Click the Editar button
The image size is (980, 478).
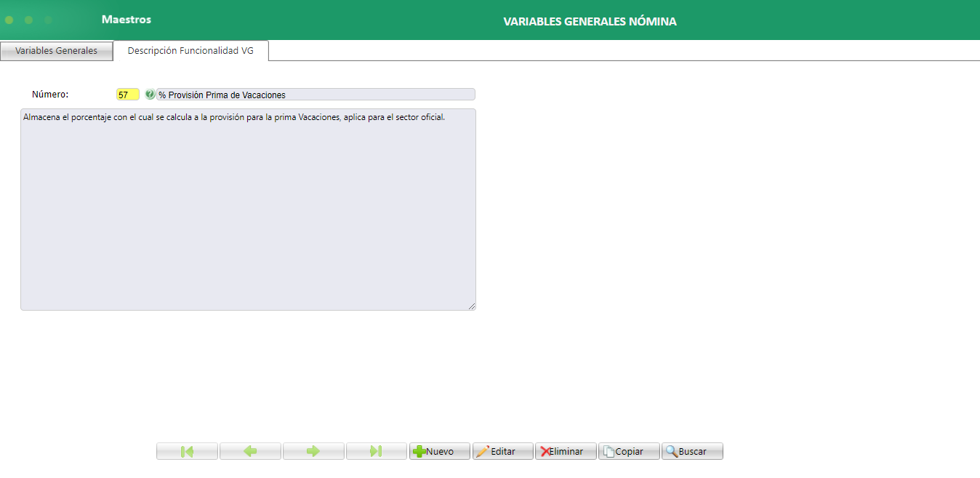click(503, 451)
